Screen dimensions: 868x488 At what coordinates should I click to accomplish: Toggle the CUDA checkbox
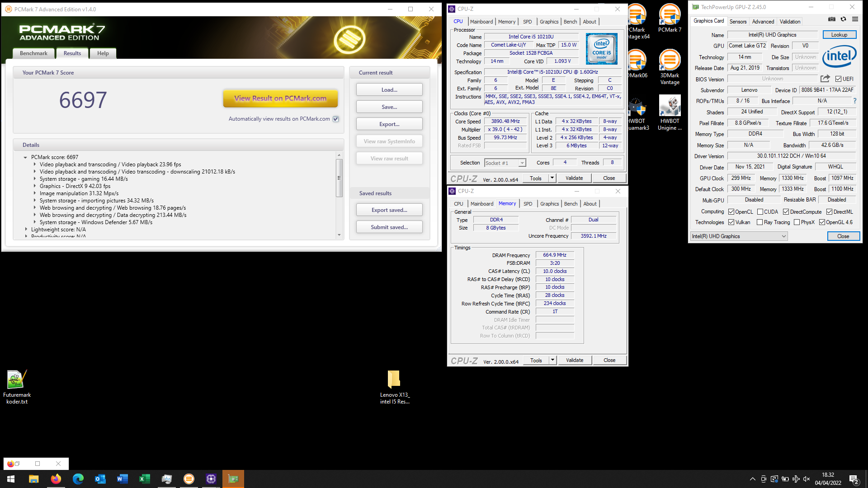click(760, 212)
